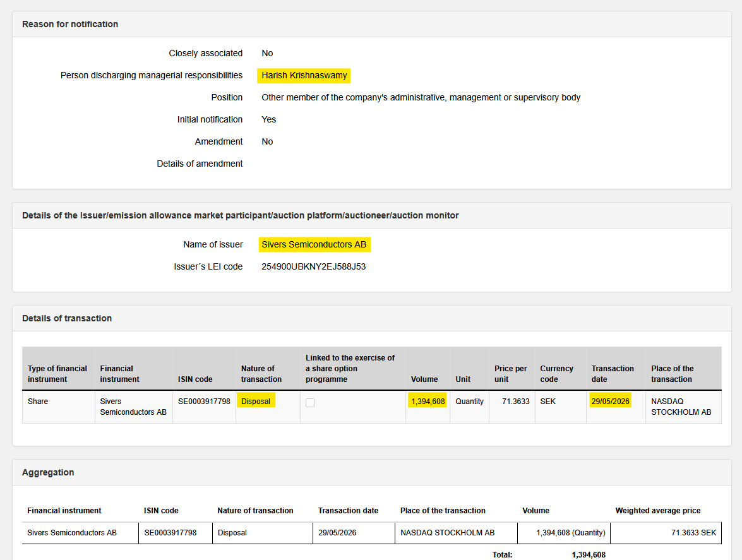Click the Type of financial instrument header
Image resolution: width=742 pixels, height=560 pixels.
click(x=57, y=374)
